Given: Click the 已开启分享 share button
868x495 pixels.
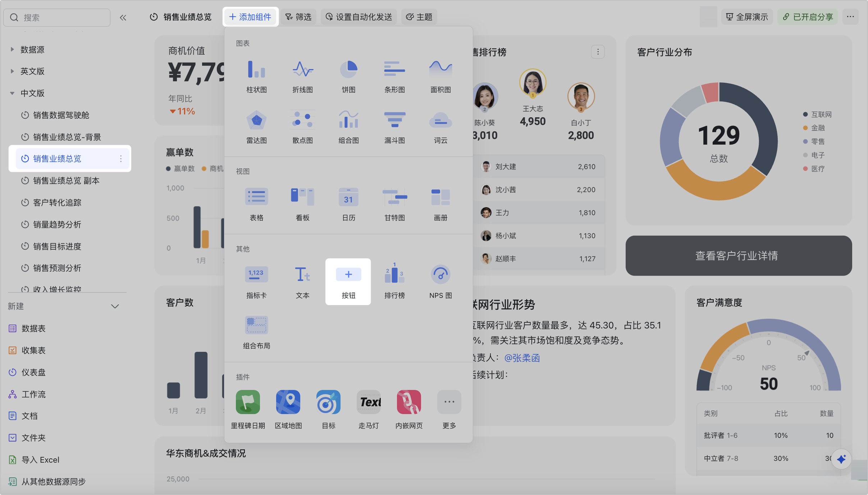Looking at the screenshot, I should tap(808, 17).
